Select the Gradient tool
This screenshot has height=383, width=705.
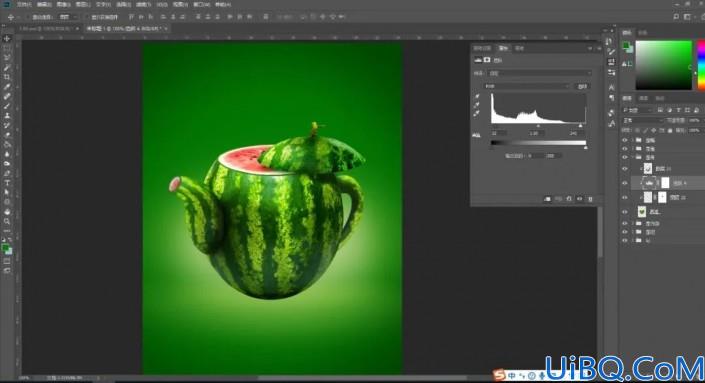click(7, 144)
